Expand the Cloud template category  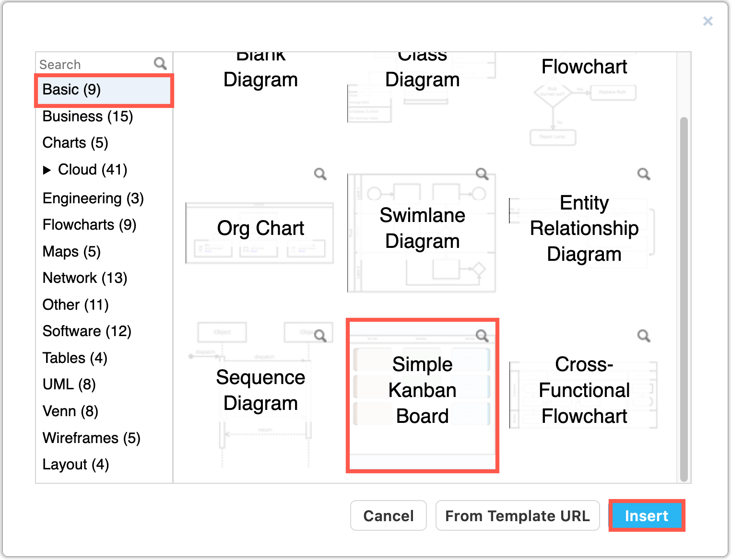pos(47,169)
